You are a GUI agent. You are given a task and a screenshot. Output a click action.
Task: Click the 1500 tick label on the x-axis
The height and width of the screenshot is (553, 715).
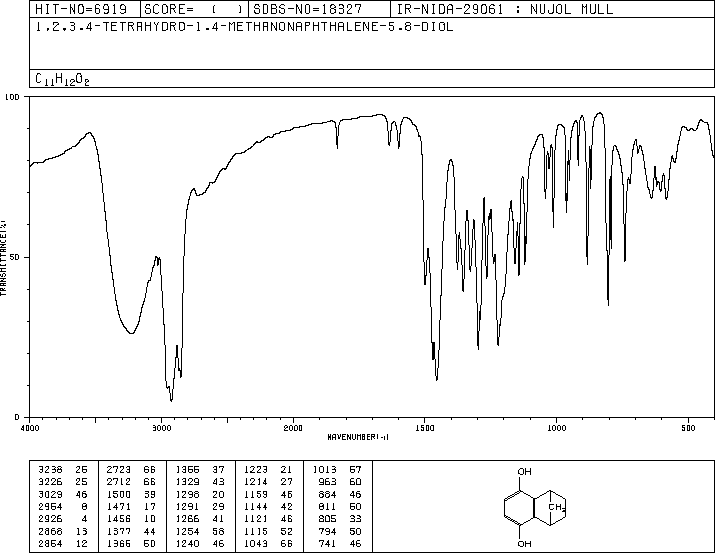[425, 428]
